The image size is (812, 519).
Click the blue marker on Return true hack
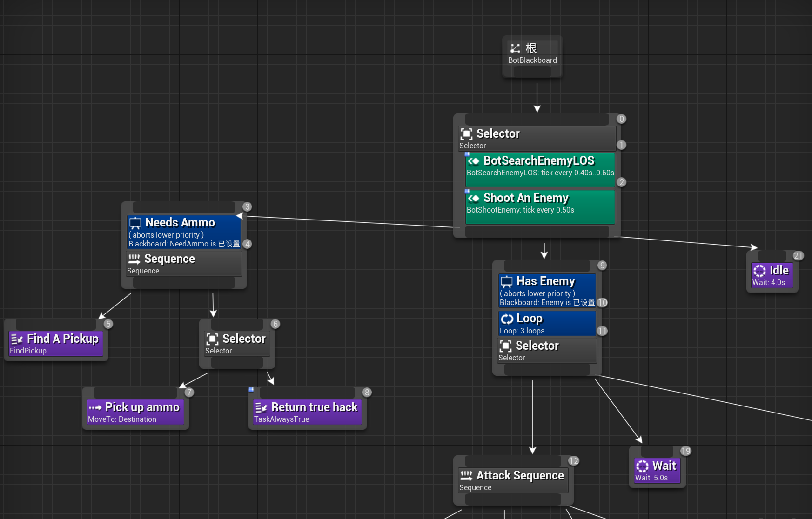[x=251, y=389]
